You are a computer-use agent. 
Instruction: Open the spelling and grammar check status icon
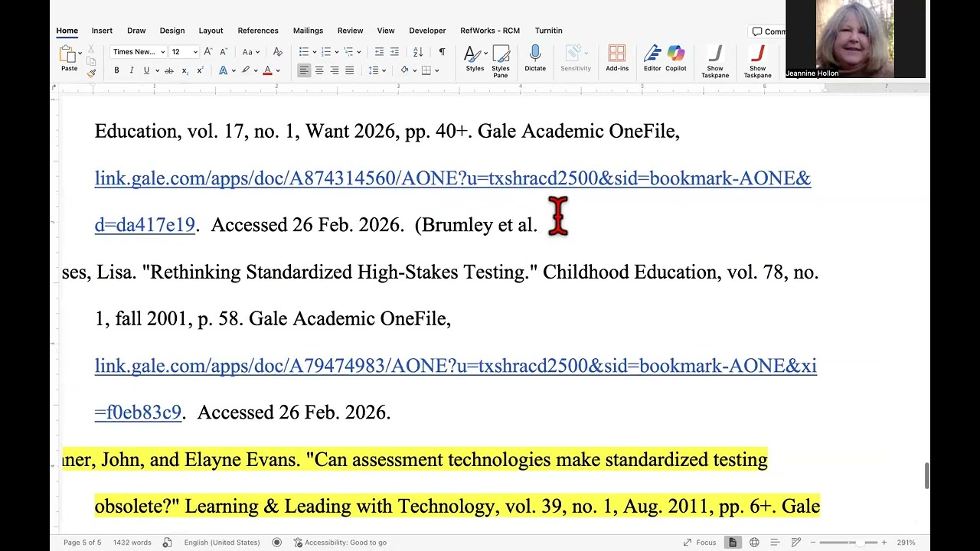click(168, 543)
